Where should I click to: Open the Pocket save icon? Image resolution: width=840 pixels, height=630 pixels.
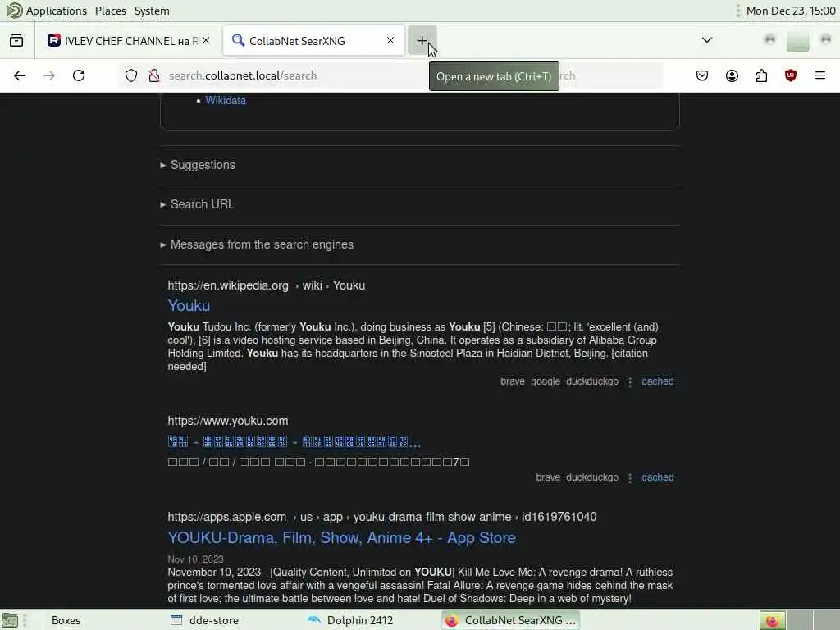[702, 75]
